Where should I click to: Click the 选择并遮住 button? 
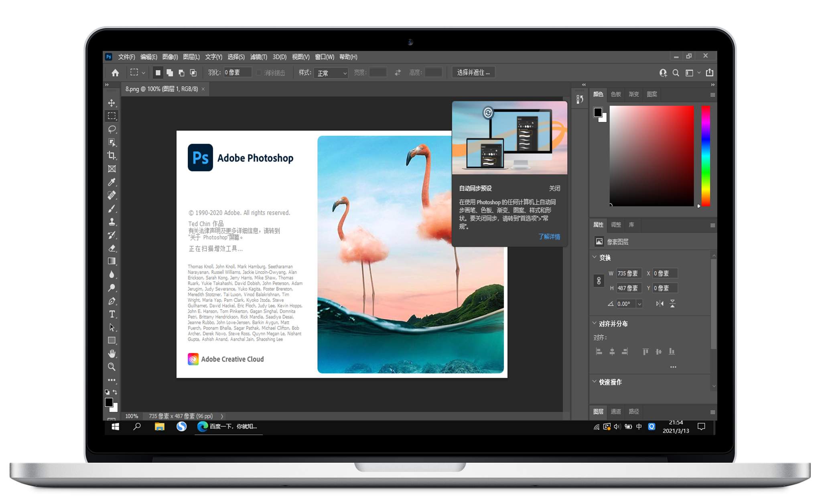point(473,73)
